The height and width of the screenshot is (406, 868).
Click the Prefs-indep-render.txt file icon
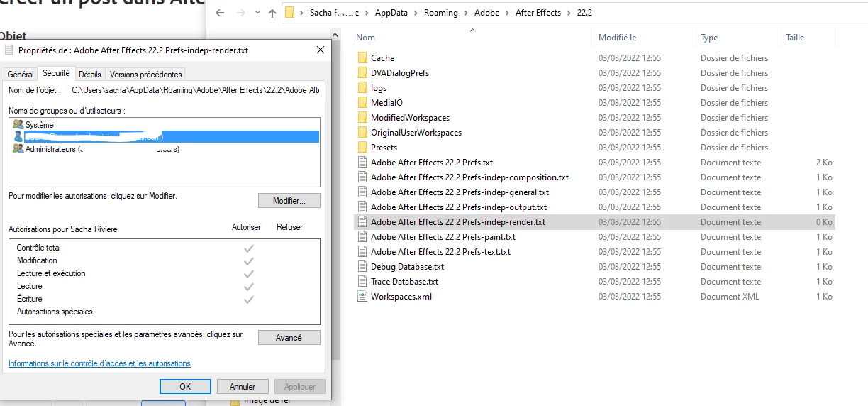click(x=362, y=221)
